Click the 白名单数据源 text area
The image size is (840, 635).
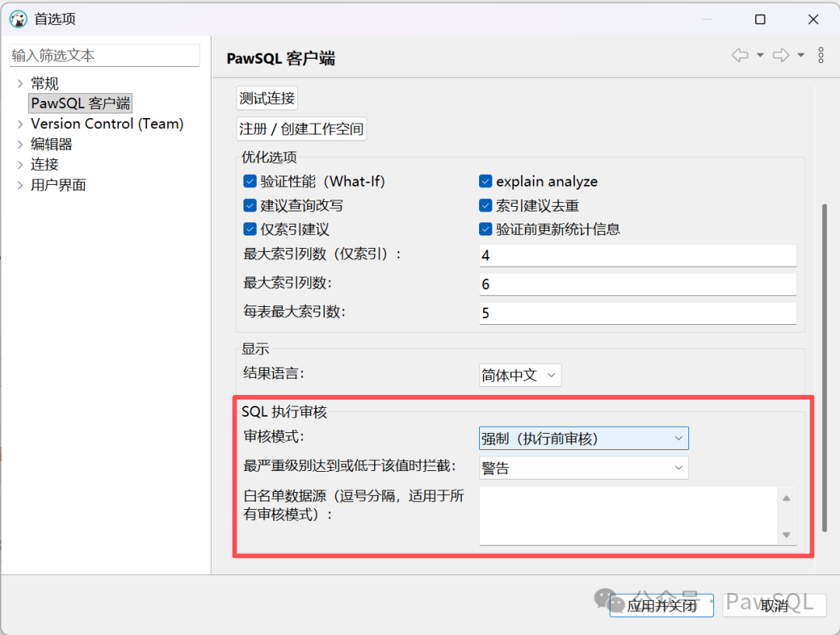pos(628,515)
